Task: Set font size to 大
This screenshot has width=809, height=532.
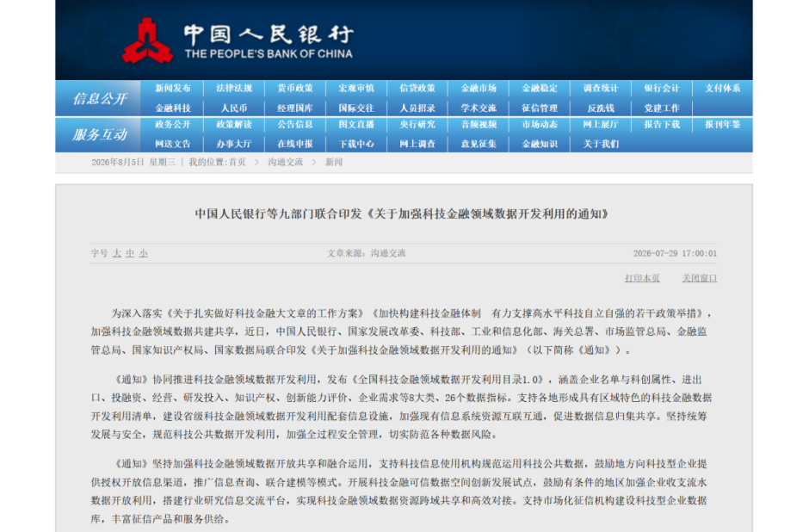Action: [x=117, y=253]
